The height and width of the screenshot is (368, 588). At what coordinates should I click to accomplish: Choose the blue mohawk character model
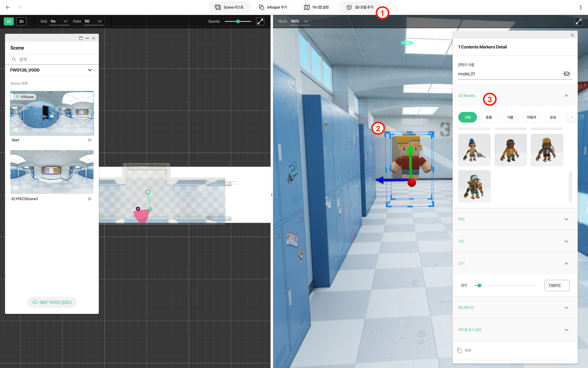tap(474, 150)
